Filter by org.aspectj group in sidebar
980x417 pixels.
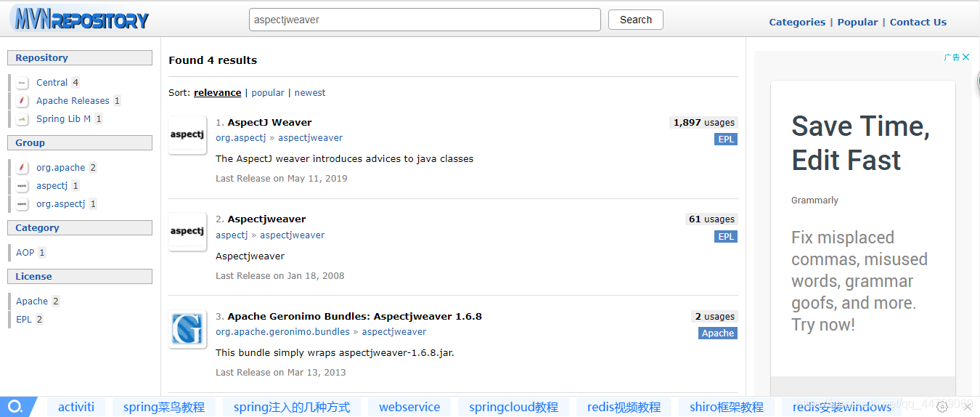coord(61,204)
